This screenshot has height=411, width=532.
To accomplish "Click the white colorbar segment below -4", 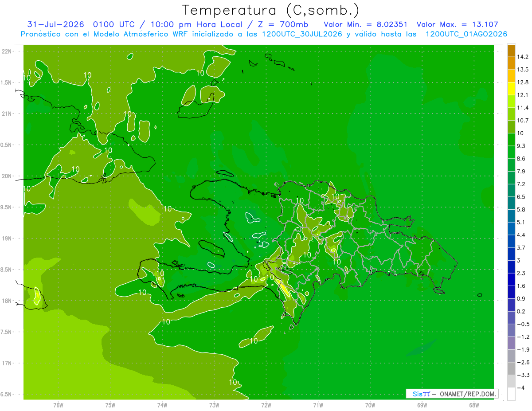I will point(511,394).
